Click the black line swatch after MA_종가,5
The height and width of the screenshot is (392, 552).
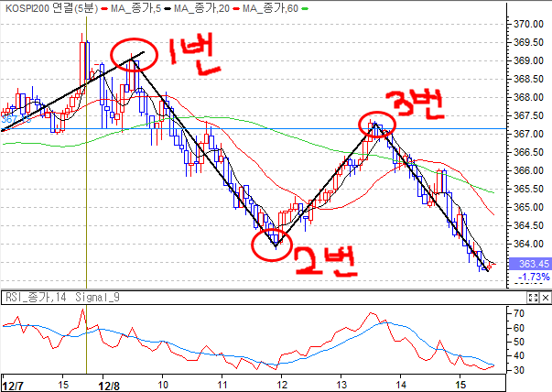[168, 9]
